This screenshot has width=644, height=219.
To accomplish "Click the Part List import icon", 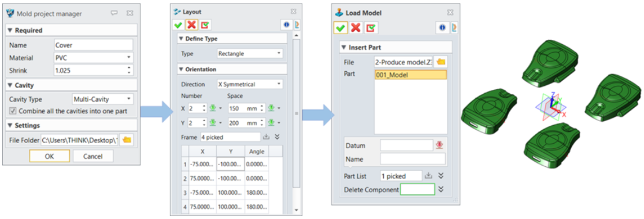I will (x=429, y=176).
